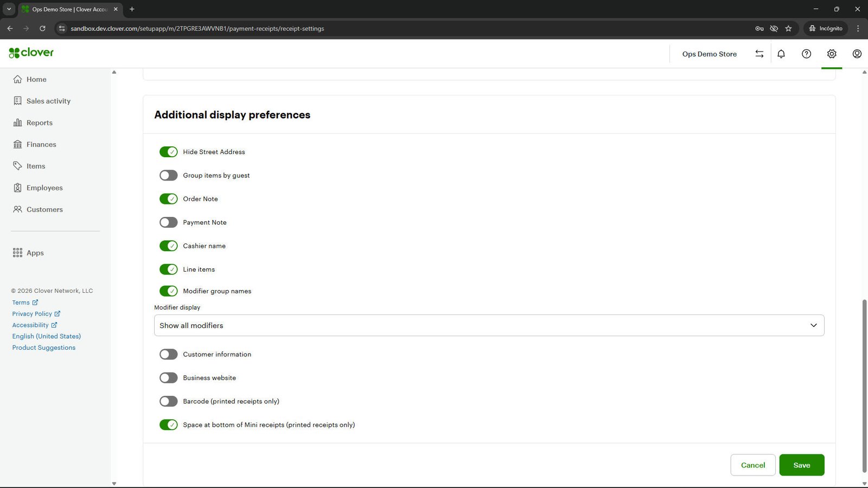Open the tab search dropdown arrow
This screenshot has height=488, width=868.
(9, 9)
